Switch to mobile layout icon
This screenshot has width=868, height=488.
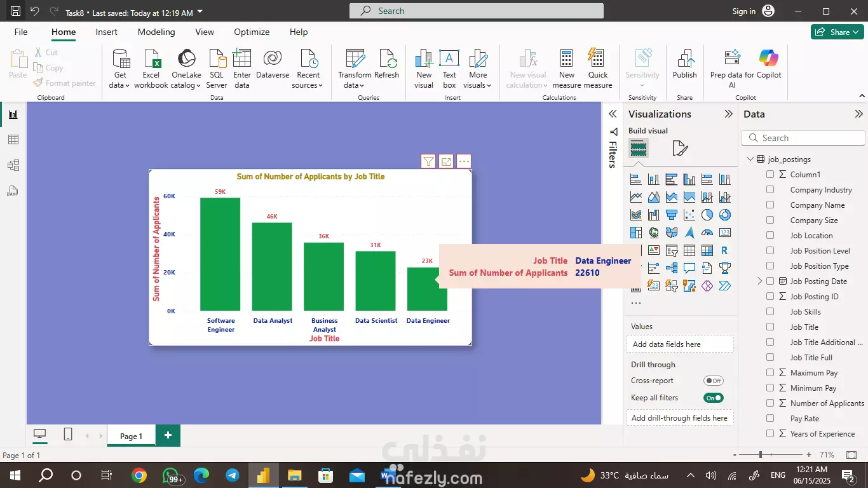(x=68, y=435)
